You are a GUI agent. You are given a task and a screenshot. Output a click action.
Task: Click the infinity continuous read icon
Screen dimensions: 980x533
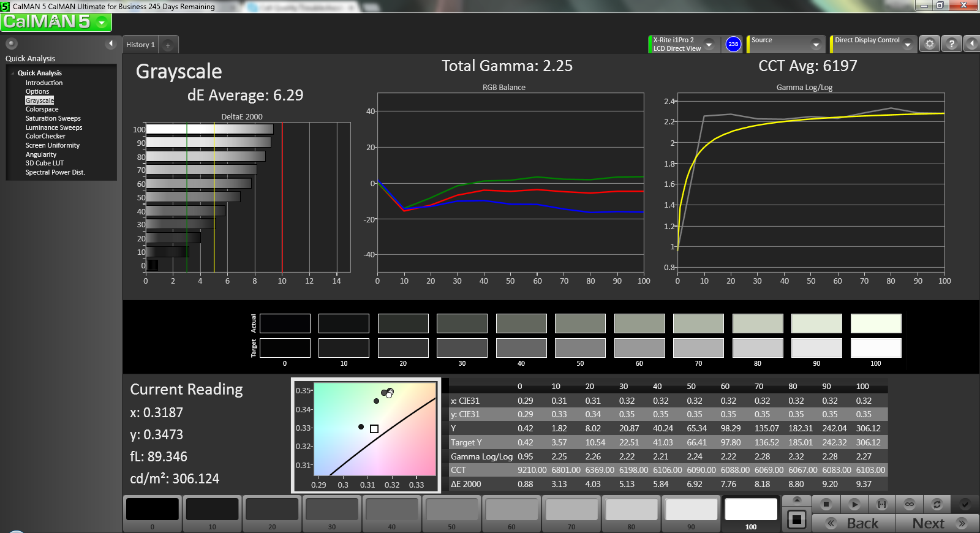coord(910,504)
